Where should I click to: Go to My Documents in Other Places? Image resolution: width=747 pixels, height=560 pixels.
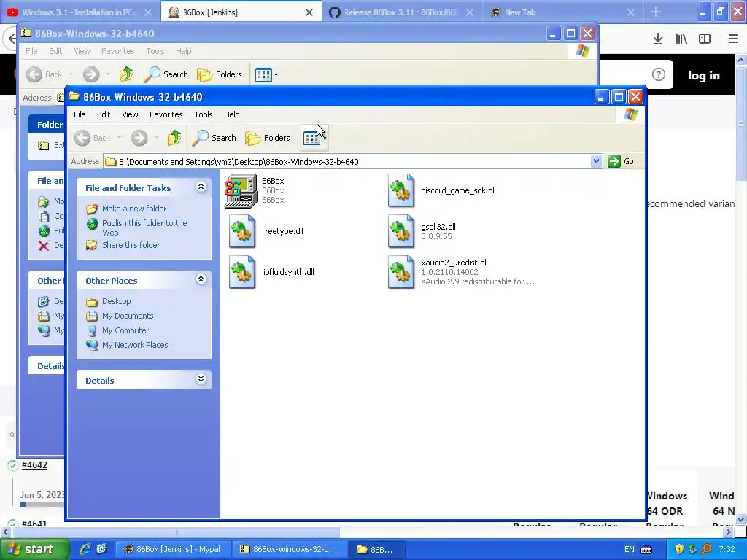click(128, 316)
